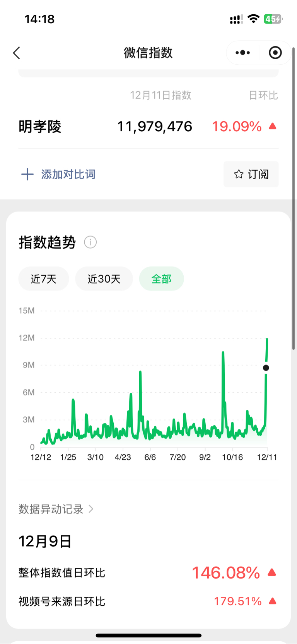Click the 179.51% value
Viewport: 297px width, 644px height.
click(238, 601)
